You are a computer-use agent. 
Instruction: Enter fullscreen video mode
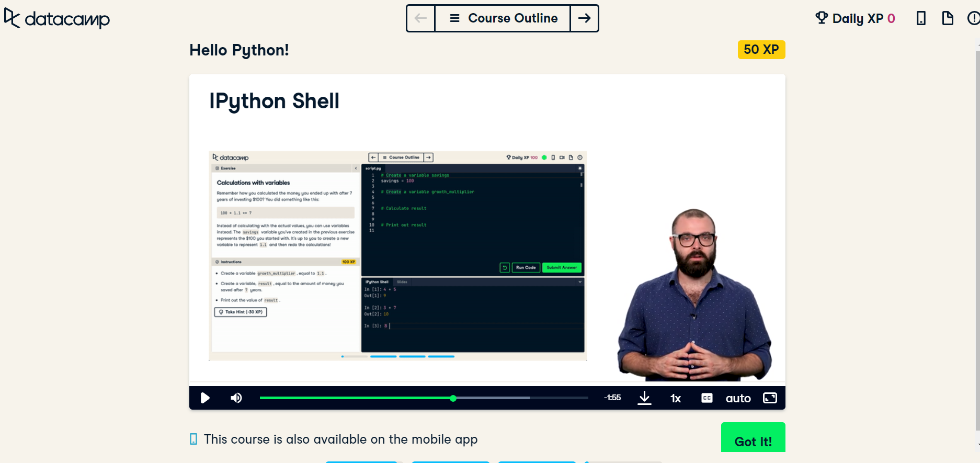click(x=770, y=398)
